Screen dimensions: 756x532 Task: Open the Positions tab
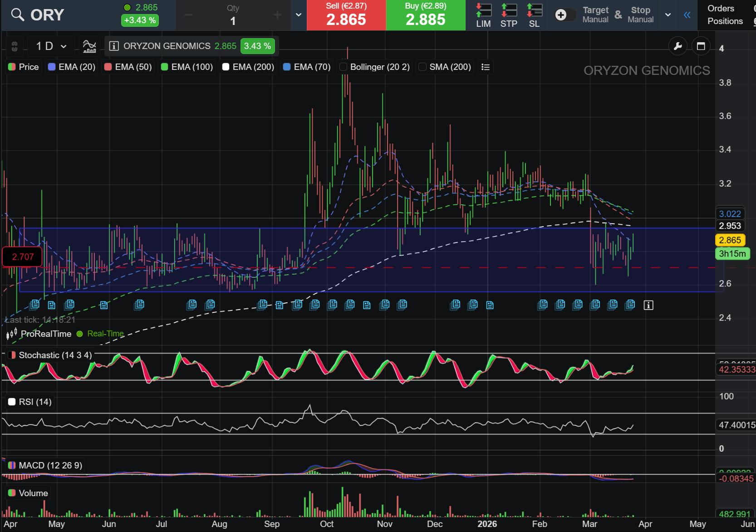pos(725,21)
